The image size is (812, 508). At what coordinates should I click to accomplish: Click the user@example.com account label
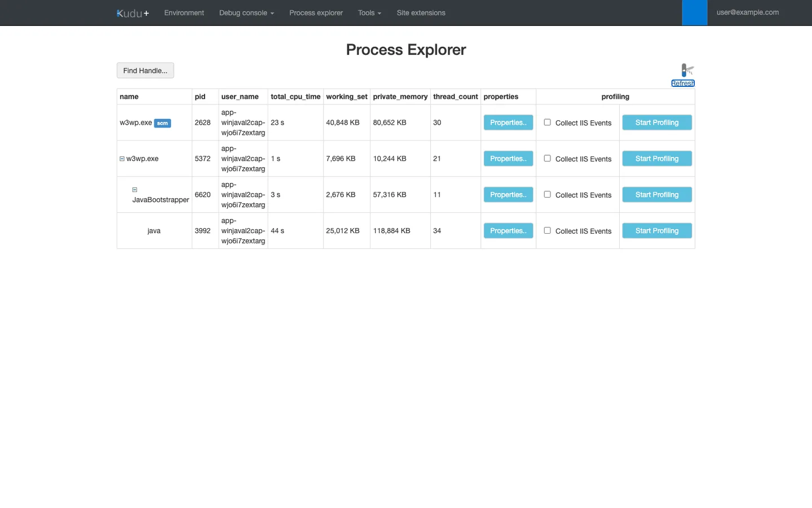(x=748, y=12)
